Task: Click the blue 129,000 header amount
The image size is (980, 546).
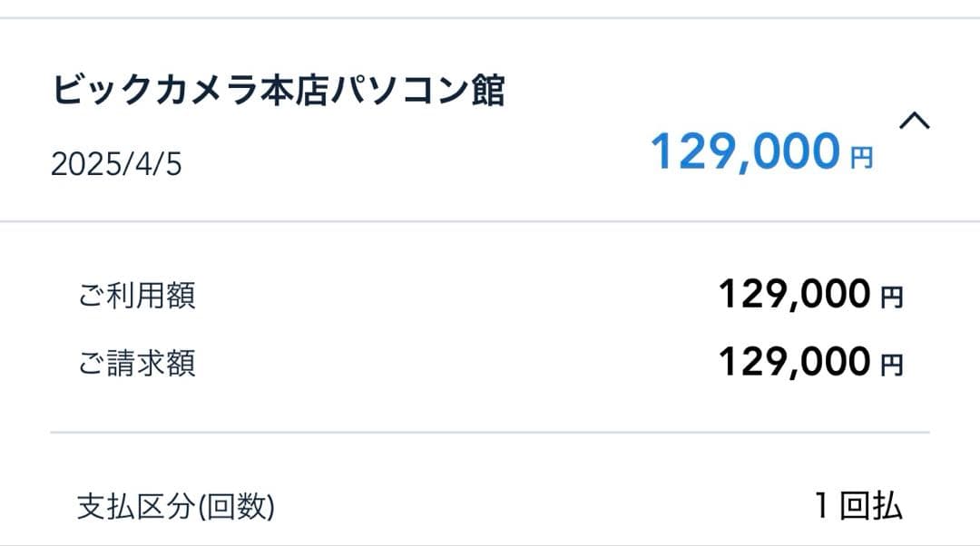Action: coord(745,151)
